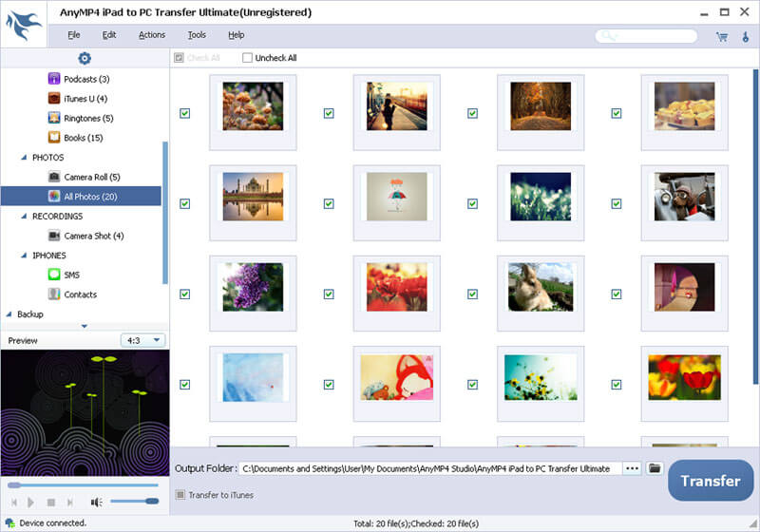Uncheck the green grass dew photo checkbox

pos(472,203)
